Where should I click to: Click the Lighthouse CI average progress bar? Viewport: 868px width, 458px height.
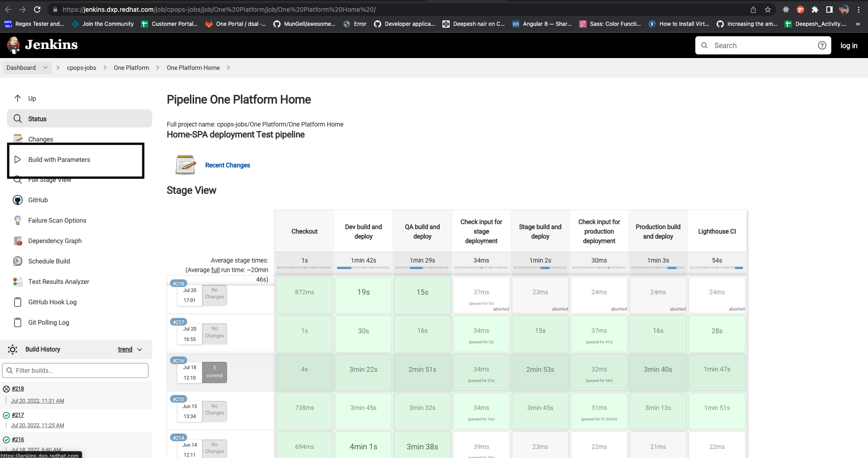(717, 268)
